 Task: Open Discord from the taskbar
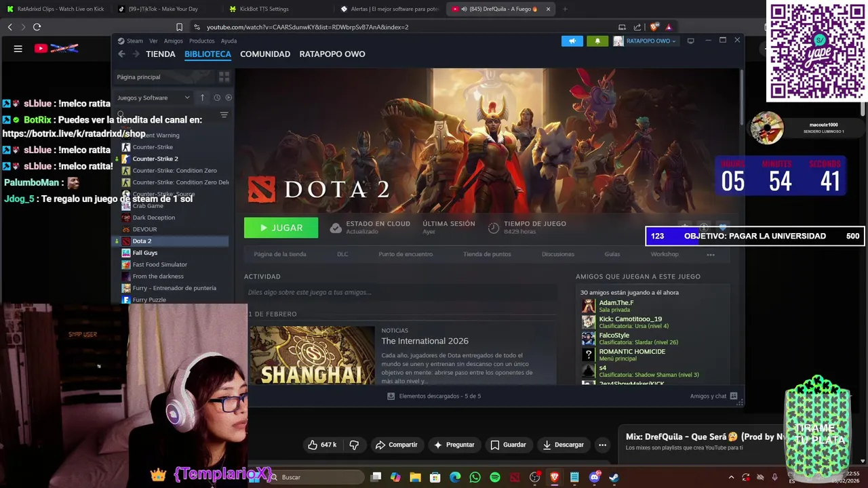click(595, 477)
